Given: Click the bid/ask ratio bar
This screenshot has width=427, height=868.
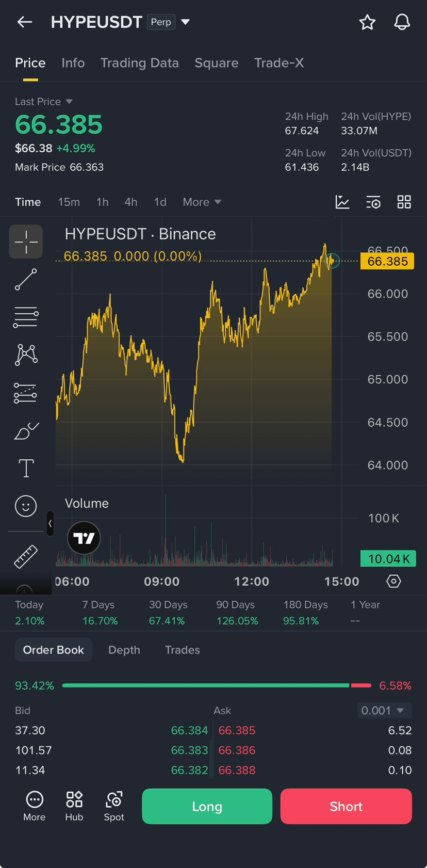Looking at the screenshot, I should pyautogui.click(x=217, y=685).
